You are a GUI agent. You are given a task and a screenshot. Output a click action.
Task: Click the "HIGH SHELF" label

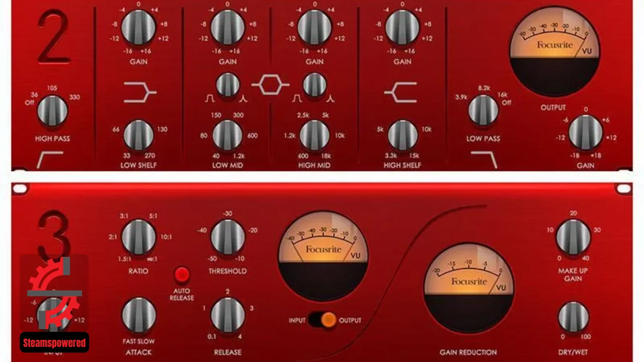tap(403, 165)
